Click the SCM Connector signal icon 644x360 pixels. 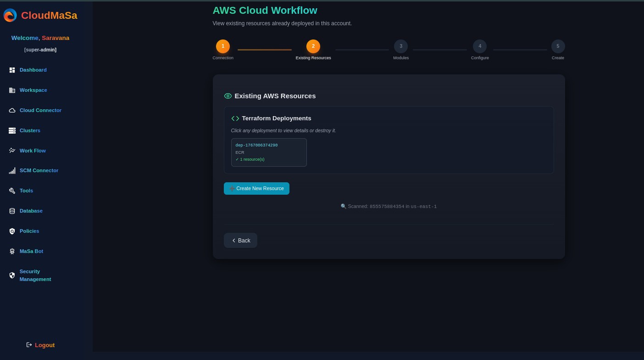point(12,171)
